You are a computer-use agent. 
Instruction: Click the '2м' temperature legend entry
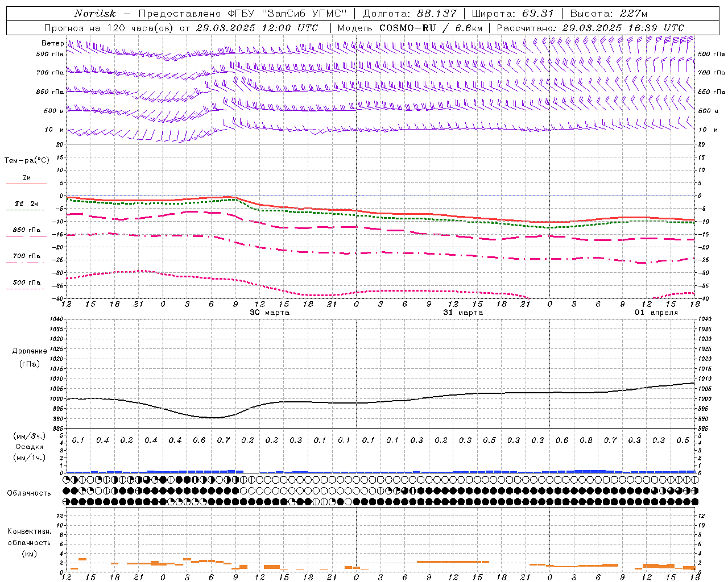pyautogui.click(x=27, y=178)
